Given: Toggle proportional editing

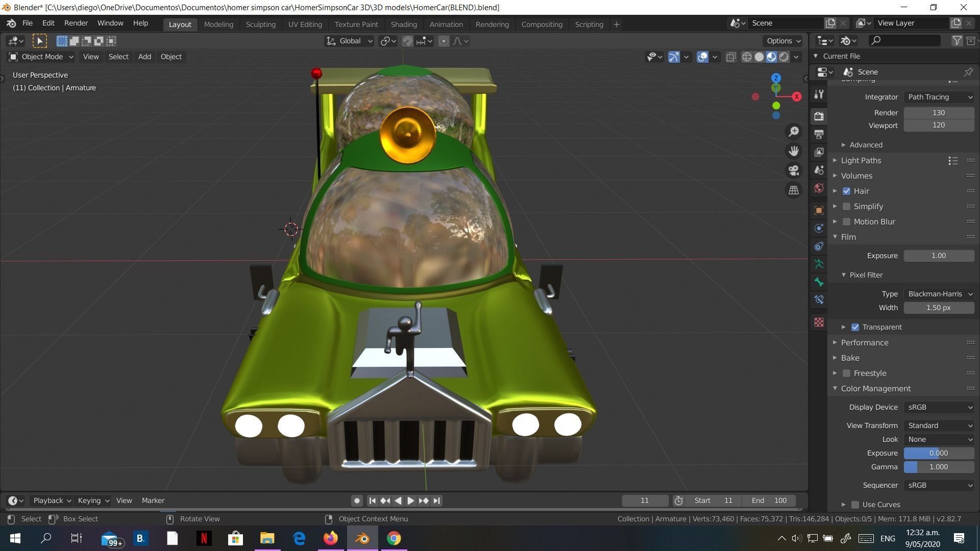Looking at the screenshot, I should point(444,41).
